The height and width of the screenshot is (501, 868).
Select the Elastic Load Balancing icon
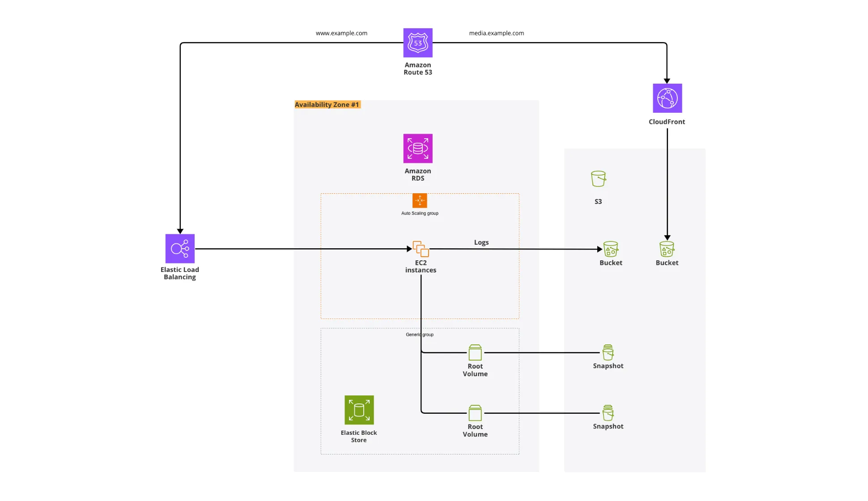180,249
